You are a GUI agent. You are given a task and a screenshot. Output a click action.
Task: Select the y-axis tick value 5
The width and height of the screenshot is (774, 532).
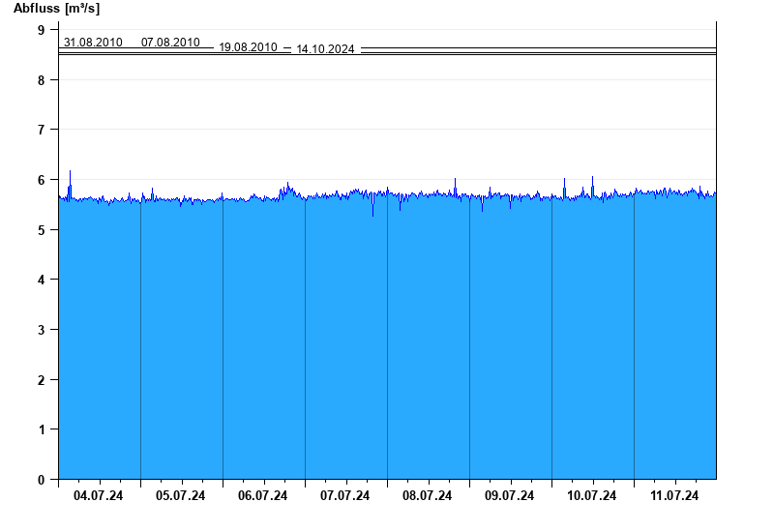[x=42, y=230]
